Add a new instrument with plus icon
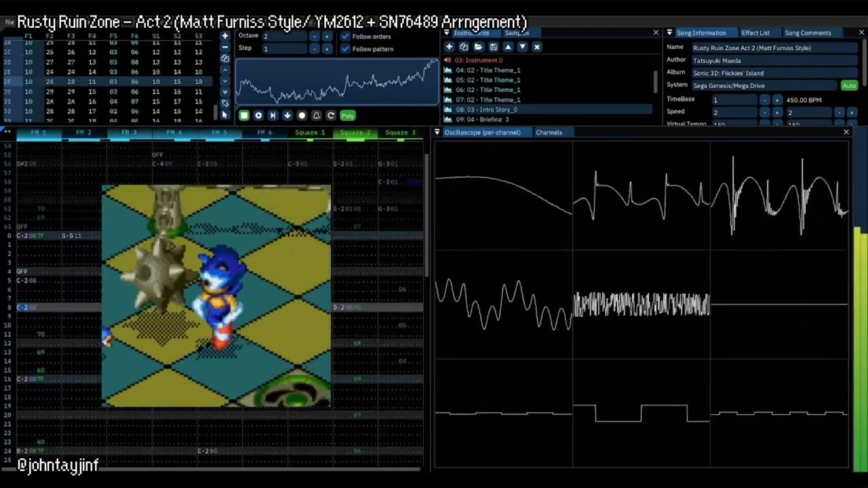The height and width of the screenshot is (488, 868). coord(449,47)
